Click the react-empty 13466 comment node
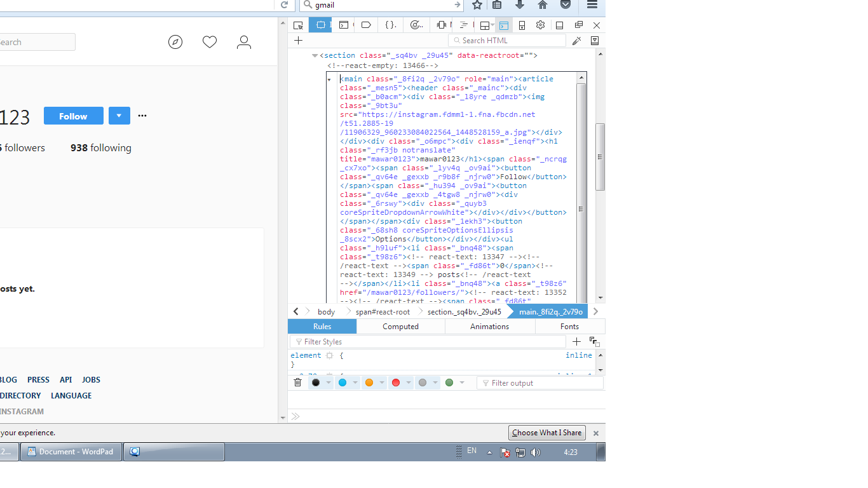 click(383, 65)
